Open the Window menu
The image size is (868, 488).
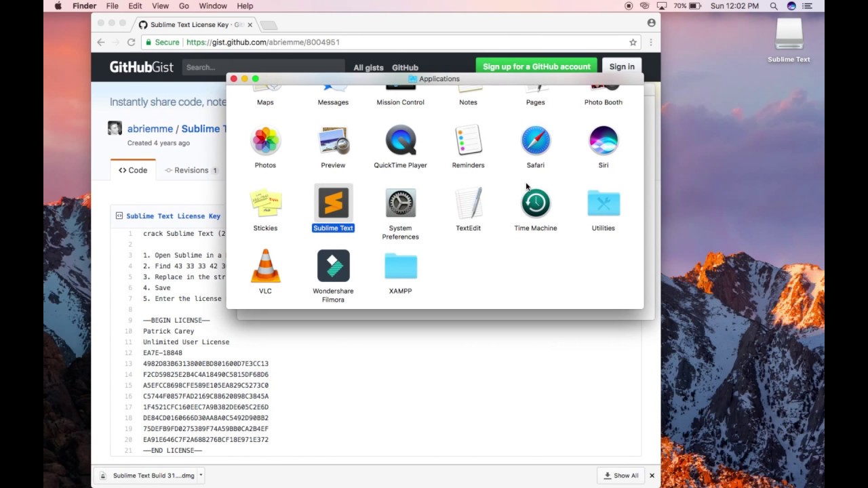point(213,6)
